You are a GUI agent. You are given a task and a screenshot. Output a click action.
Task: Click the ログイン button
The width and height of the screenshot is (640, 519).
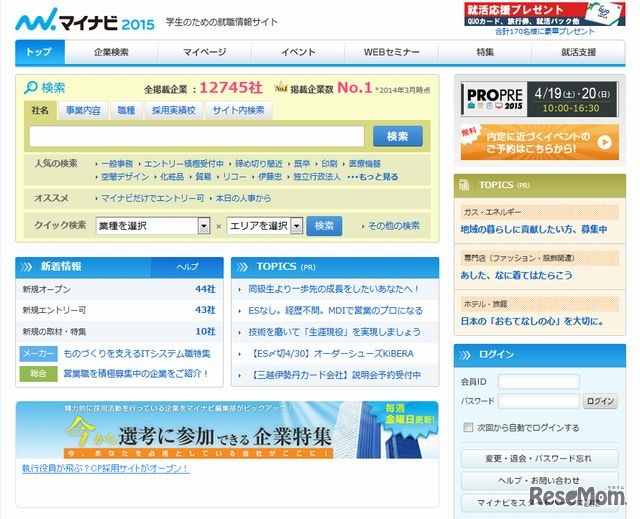coord(600,401)
